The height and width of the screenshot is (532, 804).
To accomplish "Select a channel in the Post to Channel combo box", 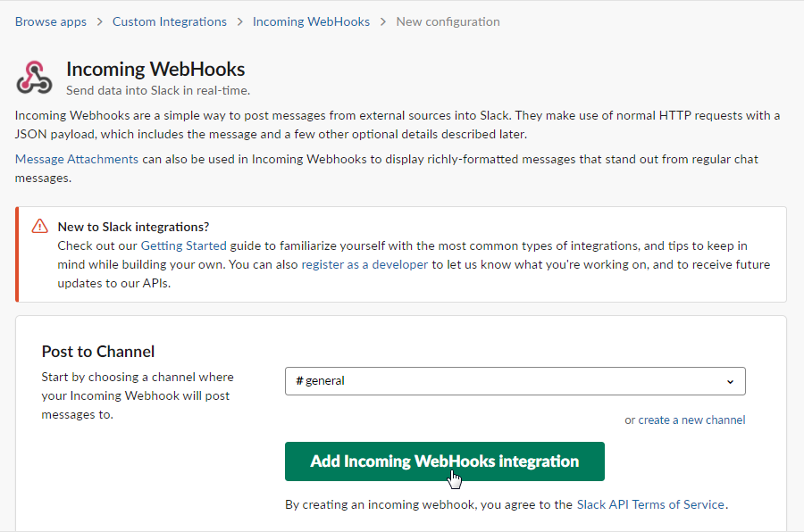I will tap(515, 381).
